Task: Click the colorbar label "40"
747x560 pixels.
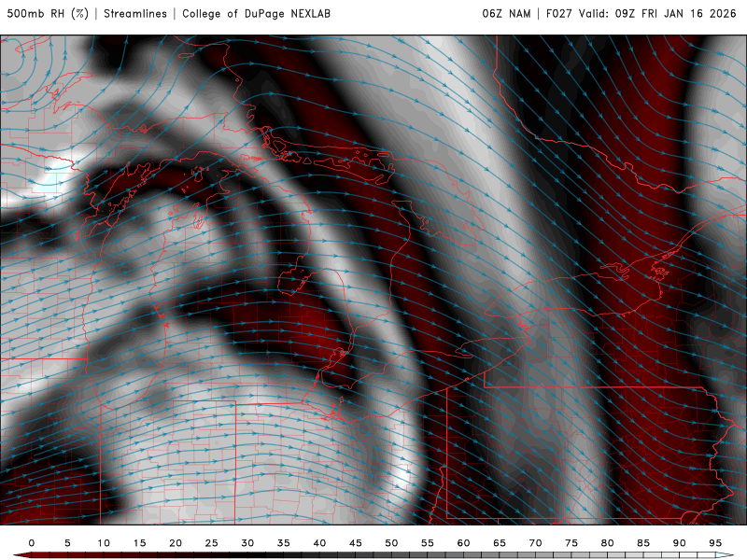Action: (319, 543)
